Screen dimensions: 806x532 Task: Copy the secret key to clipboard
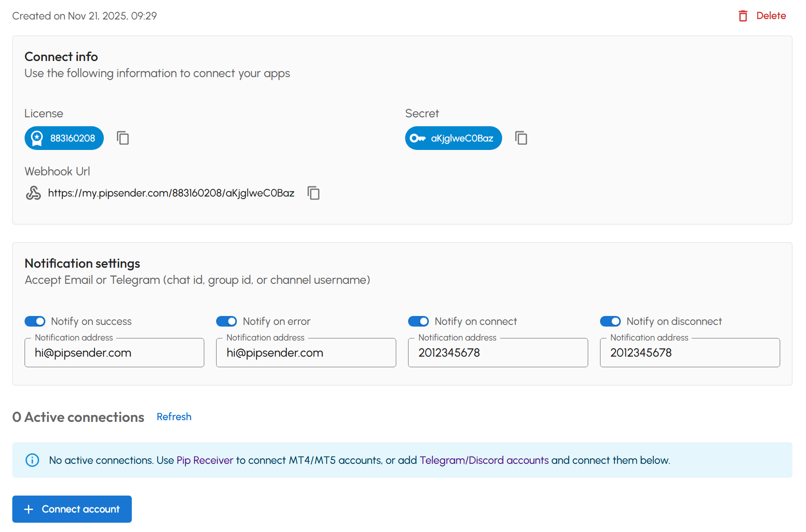tap(521, 138)
